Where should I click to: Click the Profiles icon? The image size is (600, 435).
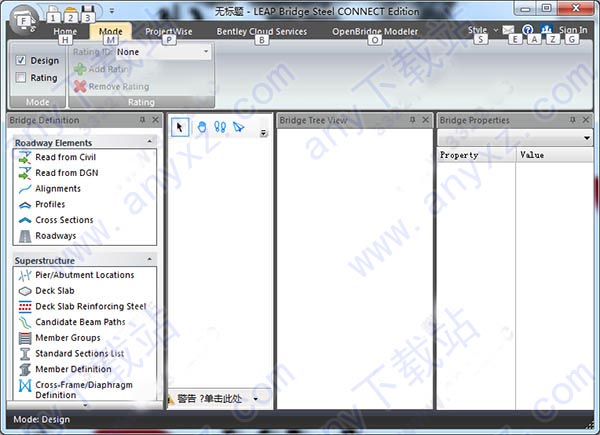coord(25,205)
